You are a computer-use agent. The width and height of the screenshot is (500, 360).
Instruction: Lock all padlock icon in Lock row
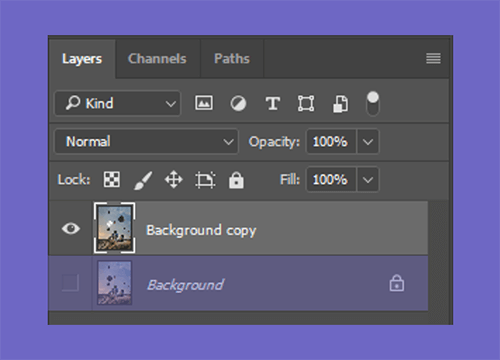236,180
